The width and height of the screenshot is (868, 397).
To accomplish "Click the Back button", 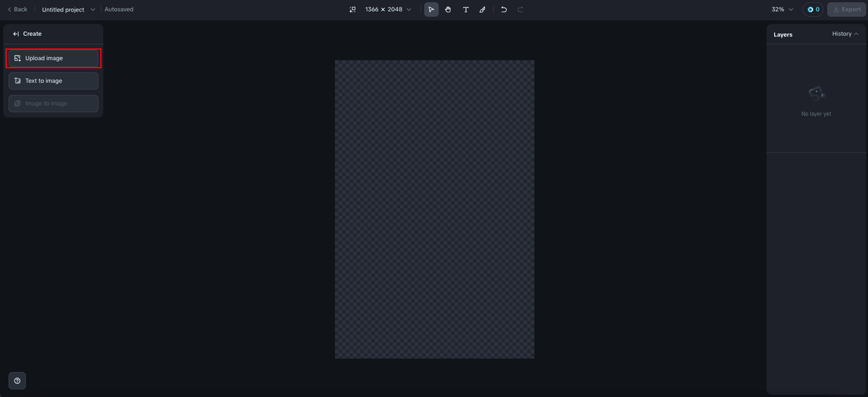I will click(17, 9).
